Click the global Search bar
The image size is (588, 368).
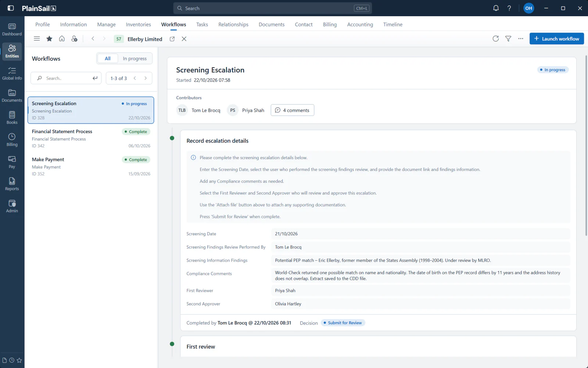coord(272,8)
